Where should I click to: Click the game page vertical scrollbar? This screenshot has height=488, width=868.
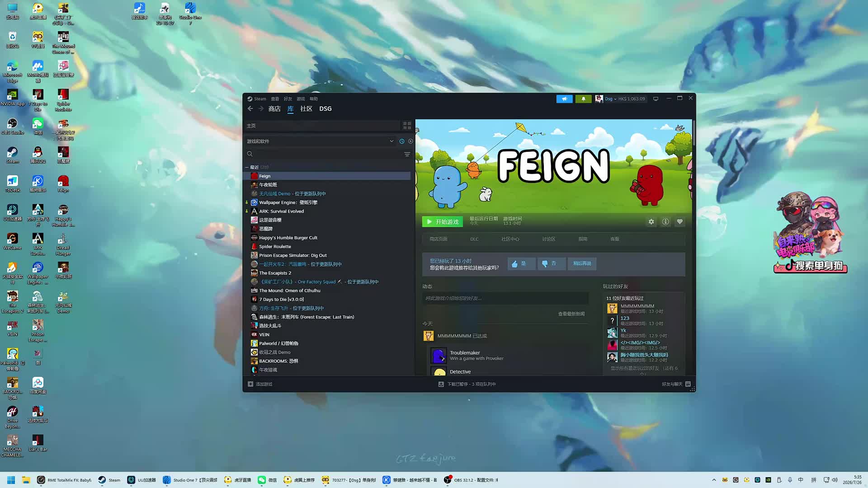tap(693, 132)
